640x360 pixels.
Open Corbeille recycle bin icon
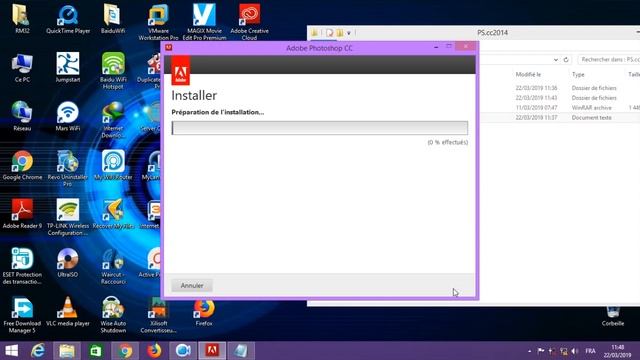[613, 316]
